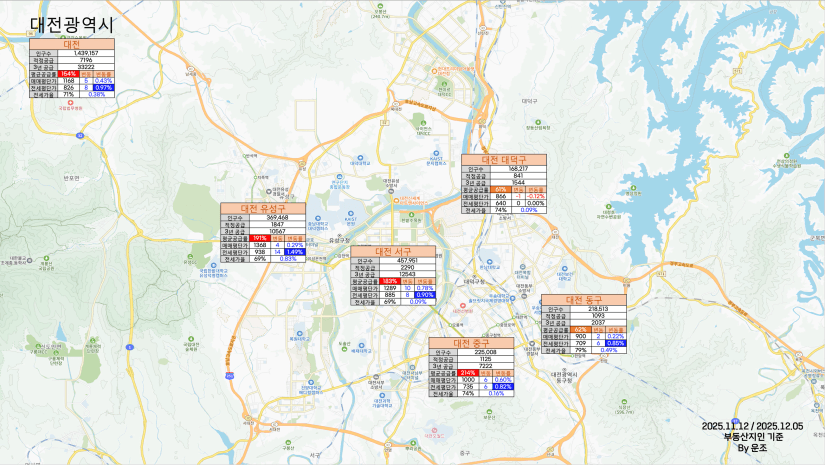Select the 대전 유성구 table header
The height and width of the screenshot is (465, 825).
pyautogui.click(x=263, y=209)
